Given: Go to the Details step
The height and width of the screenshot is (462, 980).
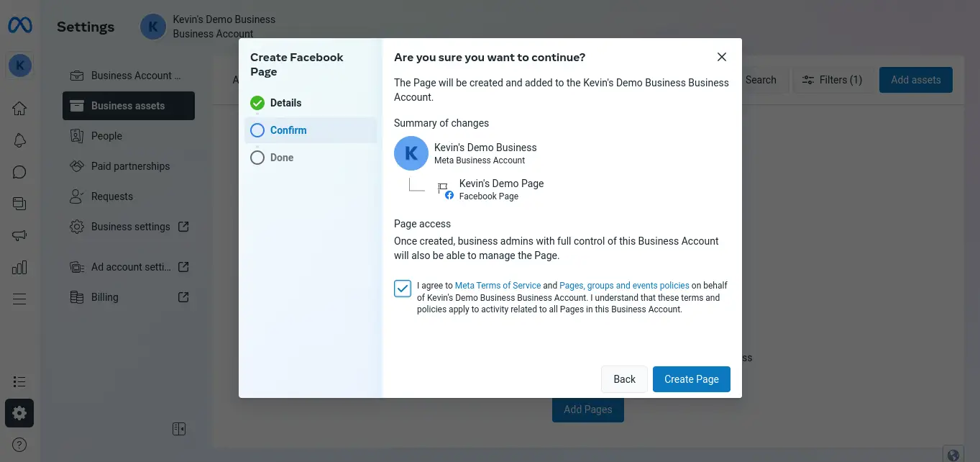Looking at the screenshot, I should tap(285, 103).
